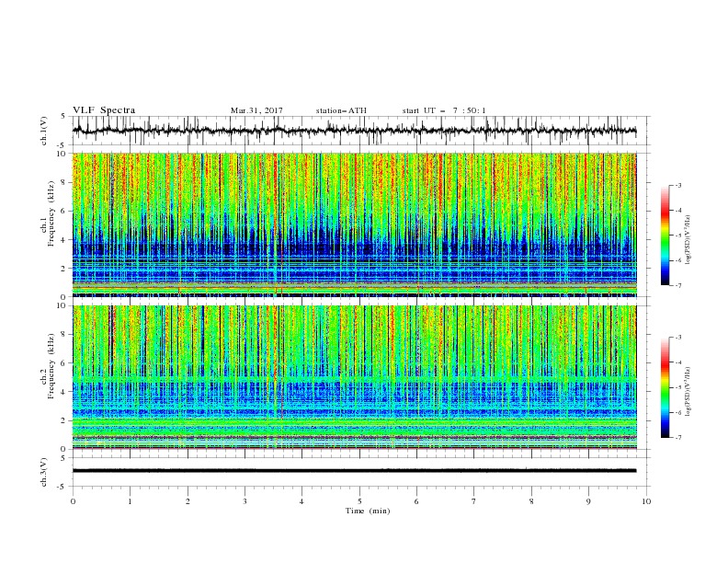Image resolution: width=728 pixels, height=563 pixels.
Task: Click the time axis tick label "3"
Action: [x=245, y=501]
